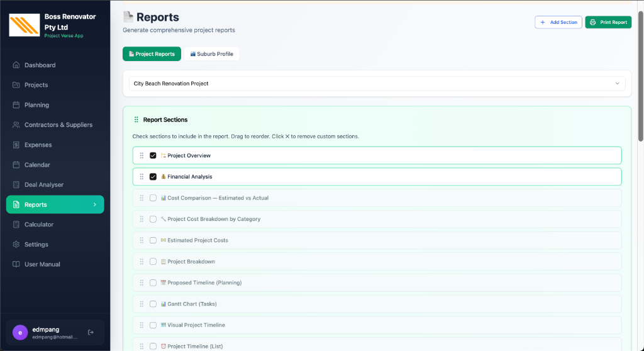Click the Project Overview section label
The width and height of the screenshot is (644, 351).
pyautogui.click(x=189, y=155)
